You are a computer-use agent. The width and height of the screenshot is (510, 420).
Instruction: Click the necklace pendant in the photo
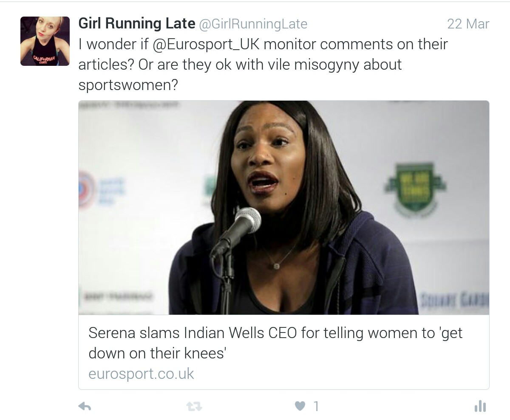[277, 265]
